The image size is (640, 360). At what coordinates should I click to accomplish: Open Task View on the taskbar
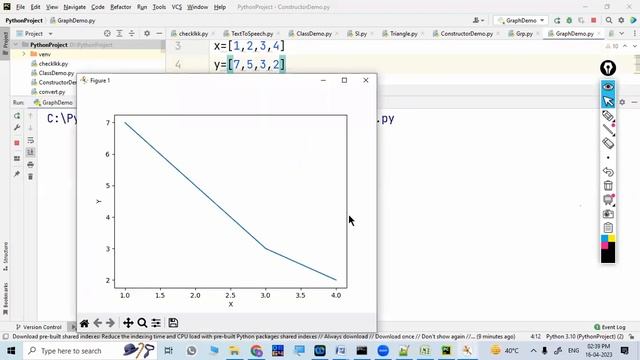tap(168, 351)
